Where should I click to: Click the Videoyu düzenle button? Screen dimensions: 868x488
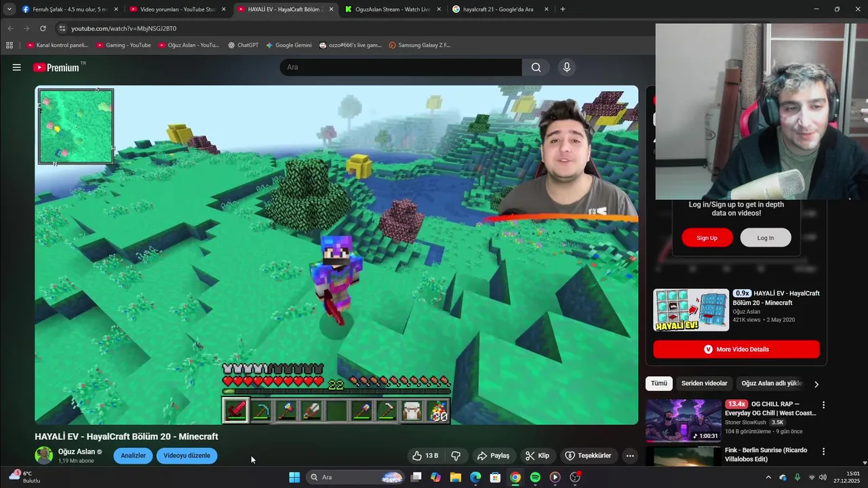click(186, 455)
